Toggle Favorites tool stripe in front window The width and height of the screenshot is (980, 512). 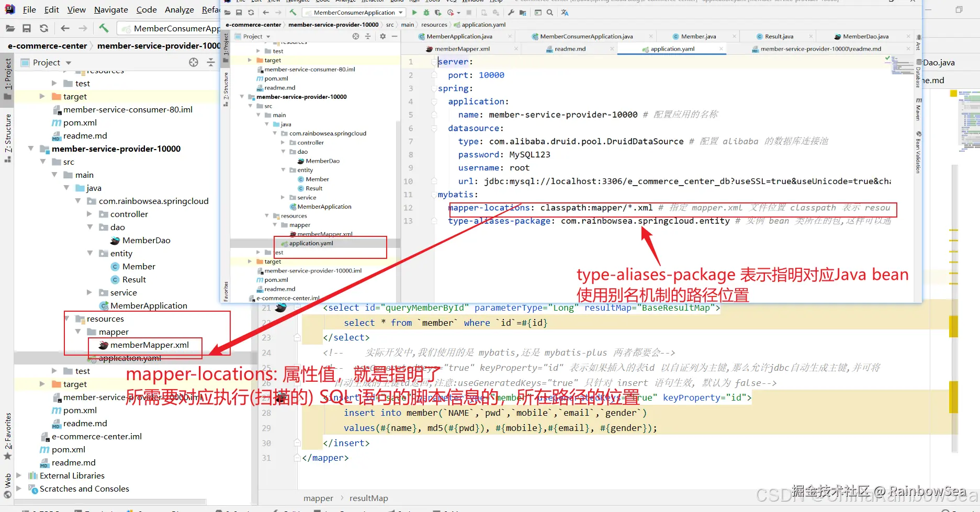[x=226, y=291]
